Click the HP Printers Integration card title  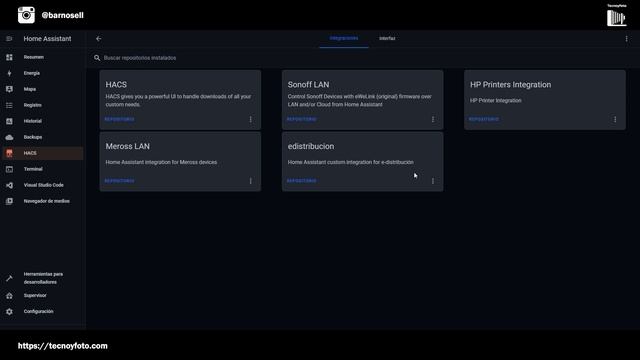tap(510, 84)
